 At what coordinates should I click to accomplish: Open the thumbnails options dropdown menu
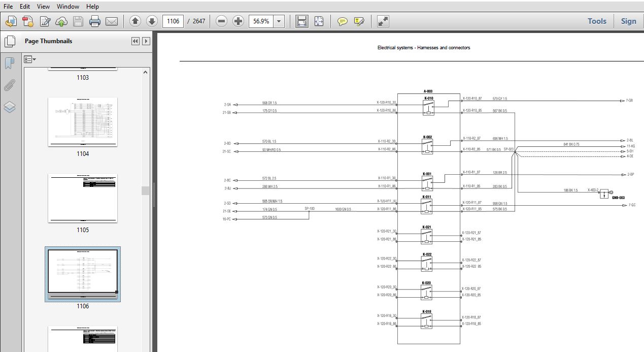point(30,59)
